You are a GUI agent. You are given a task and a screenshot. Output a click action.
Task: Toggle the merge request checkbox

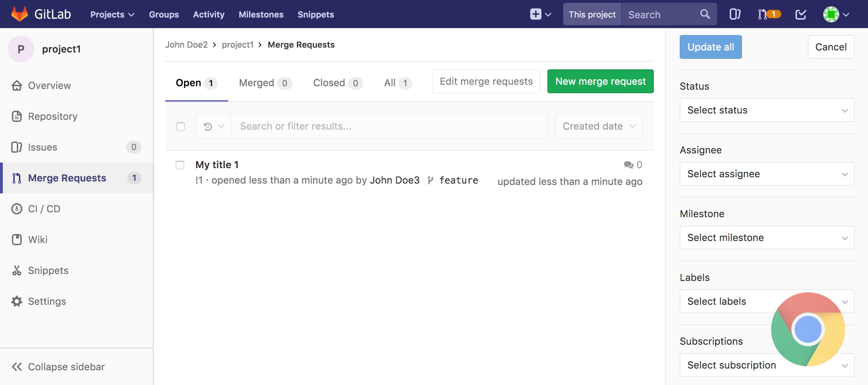point(181,164)
